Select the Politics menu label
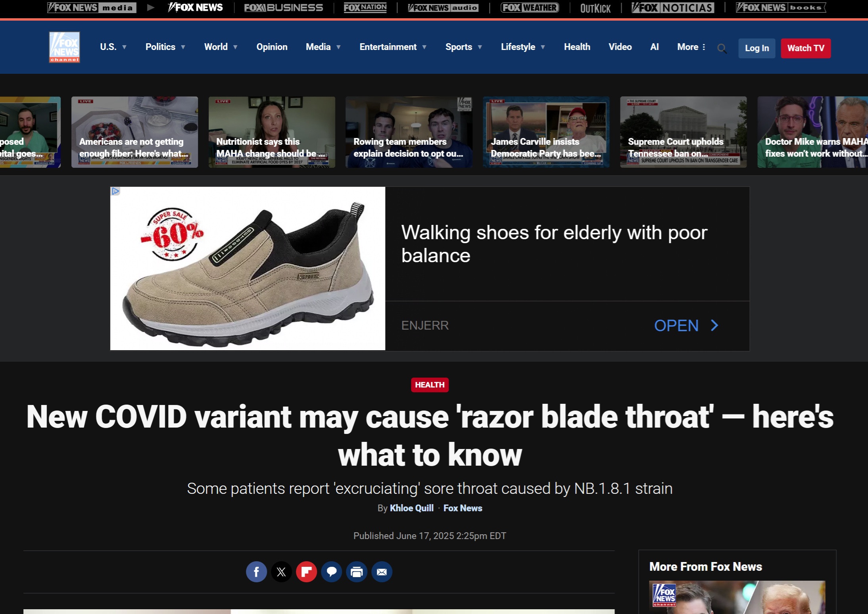This screenshot has height=614, width=868. 160,47
